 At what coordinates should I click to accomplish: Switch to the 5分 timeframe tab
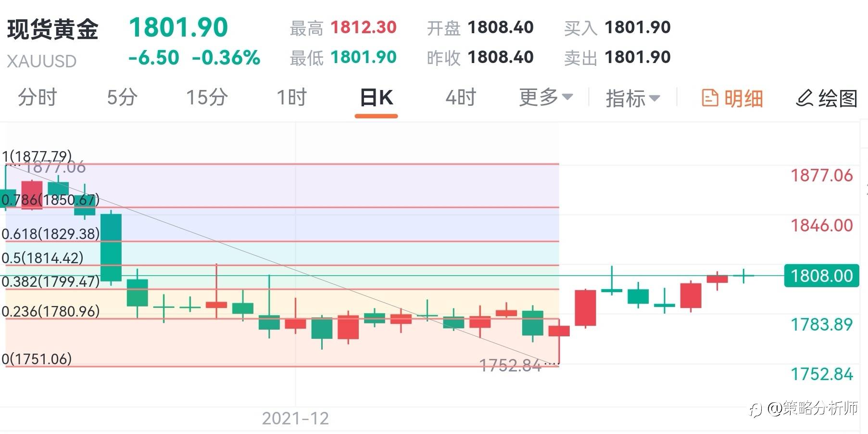point(122,98)
